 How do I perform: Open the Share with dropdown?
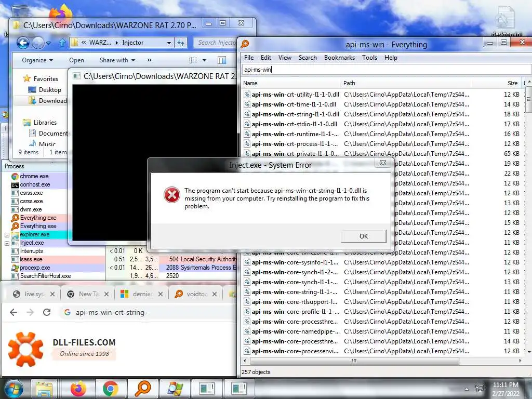117,60
